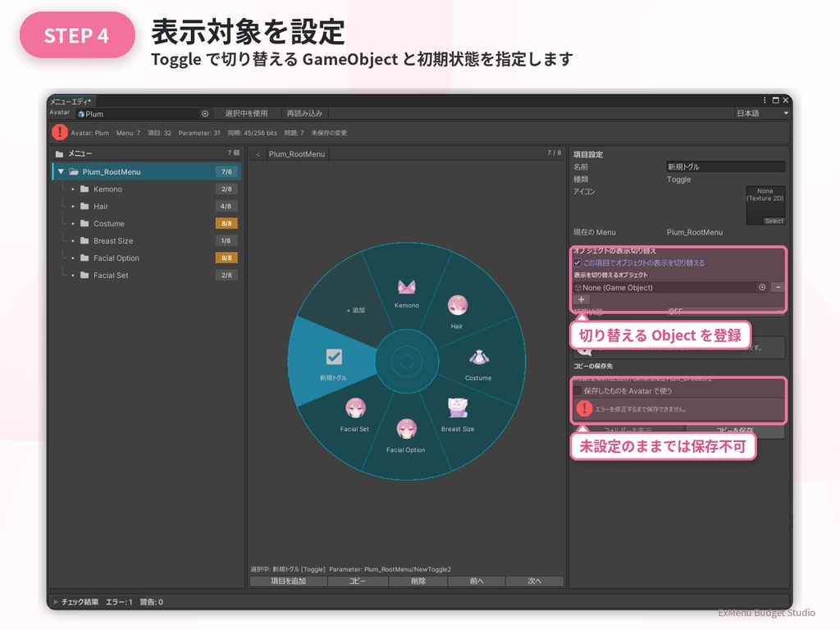The width and height of the screenshot is (840, 630).
Task: Select the Facial Set icon in radial menu
Action: (x=355, y=409)
